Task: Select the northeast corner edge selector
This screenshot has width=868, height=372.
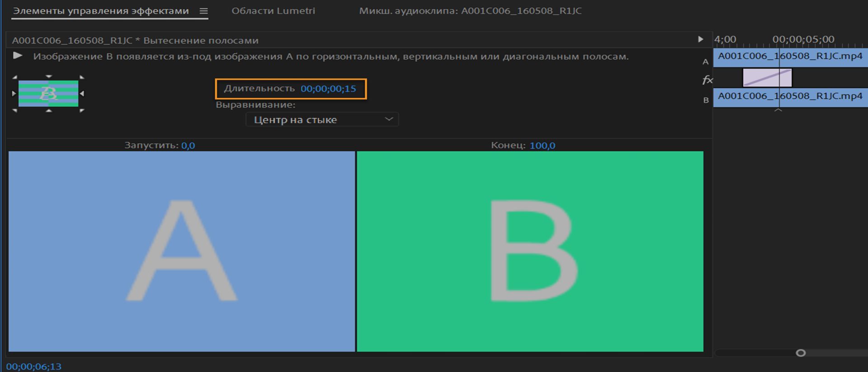Action: (82, 77)
